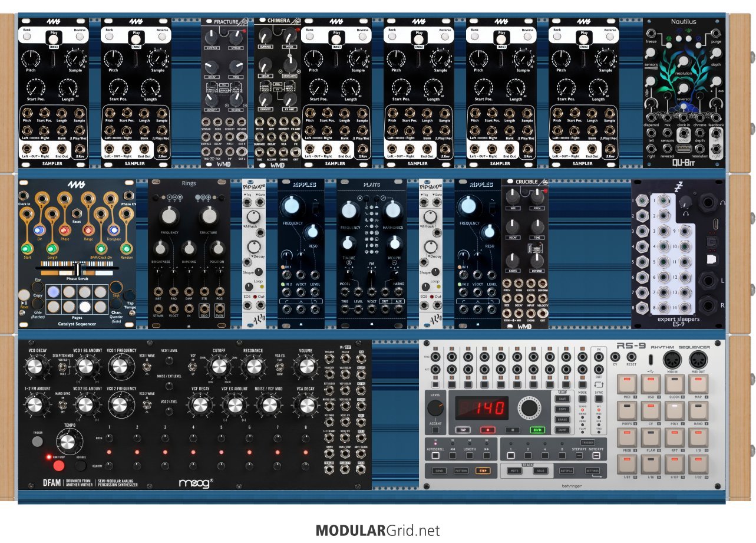
Task: Click the green play/pause button on RS-9
Action: (537, 430)
